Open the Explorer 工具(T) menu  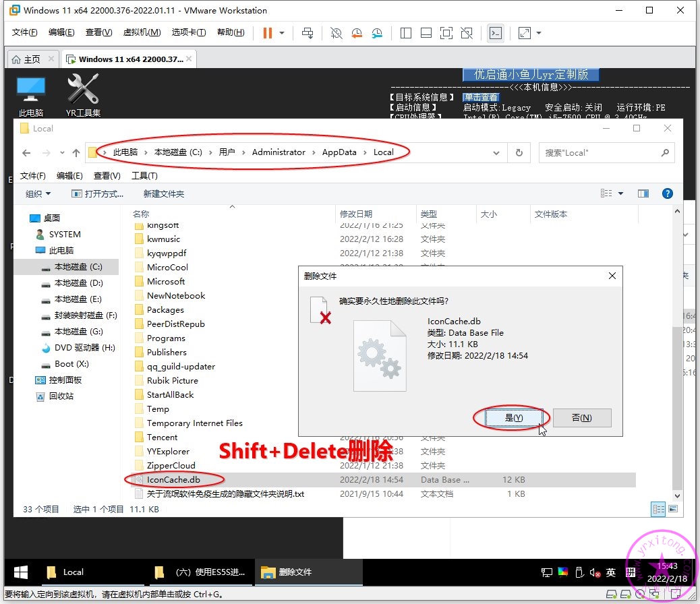point(144,176)
